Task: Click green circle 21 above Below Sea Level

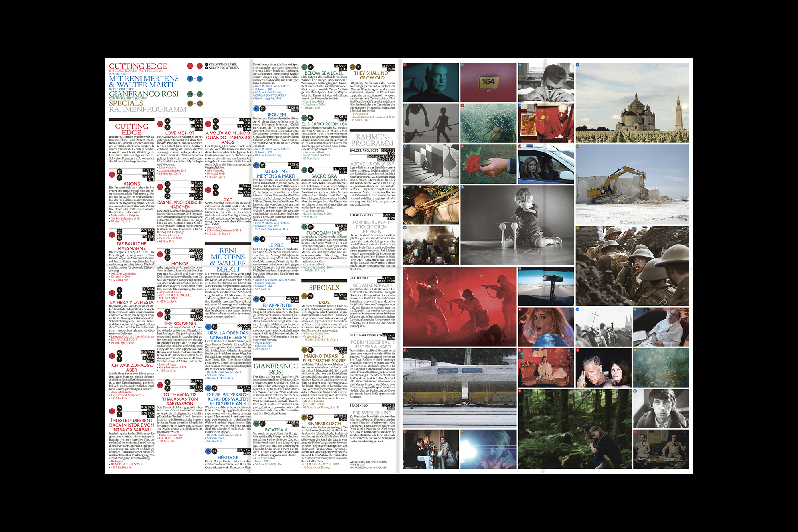Action: 304,67
